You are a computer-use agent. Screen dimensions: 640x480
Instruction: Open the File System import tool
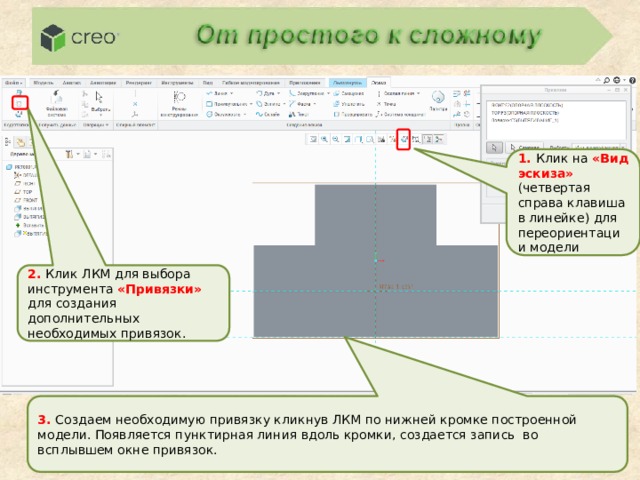coord(57,104)
